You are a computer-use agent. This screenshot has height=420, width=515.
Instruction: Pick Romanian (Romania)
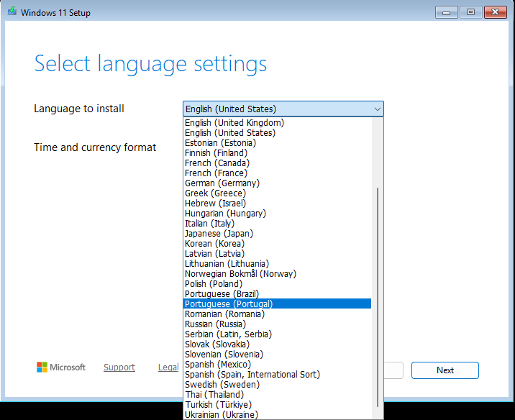point(277,314)
